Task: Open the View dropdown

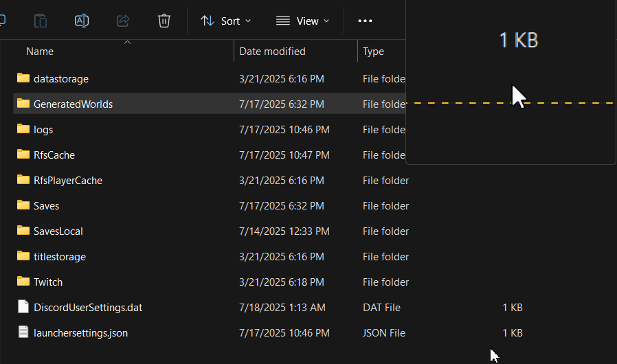Action: 302,21
